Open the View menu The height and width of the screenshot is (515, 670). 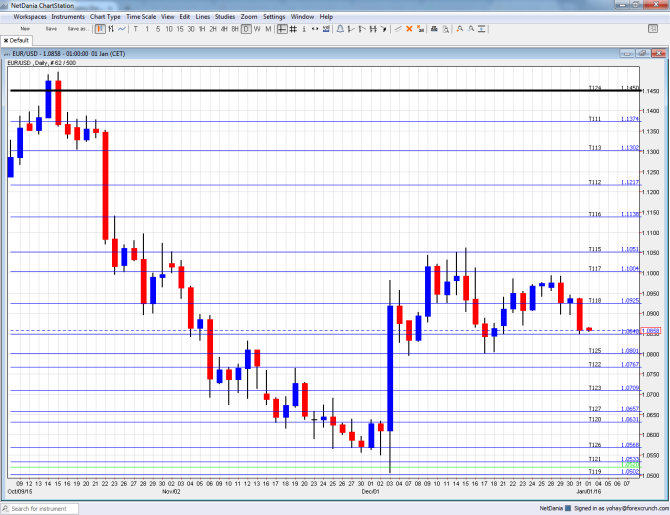tap(168, 17)
